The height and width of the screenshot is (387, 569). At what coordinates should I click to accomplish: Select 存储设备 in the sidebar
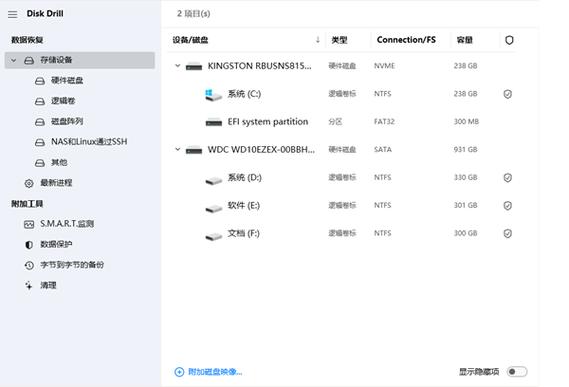[x=80, y=60]
